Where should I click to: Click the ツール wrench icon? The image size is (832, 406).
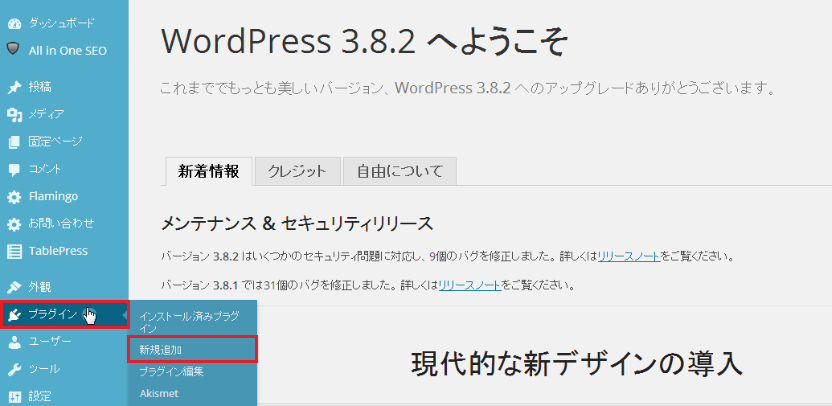14,369
